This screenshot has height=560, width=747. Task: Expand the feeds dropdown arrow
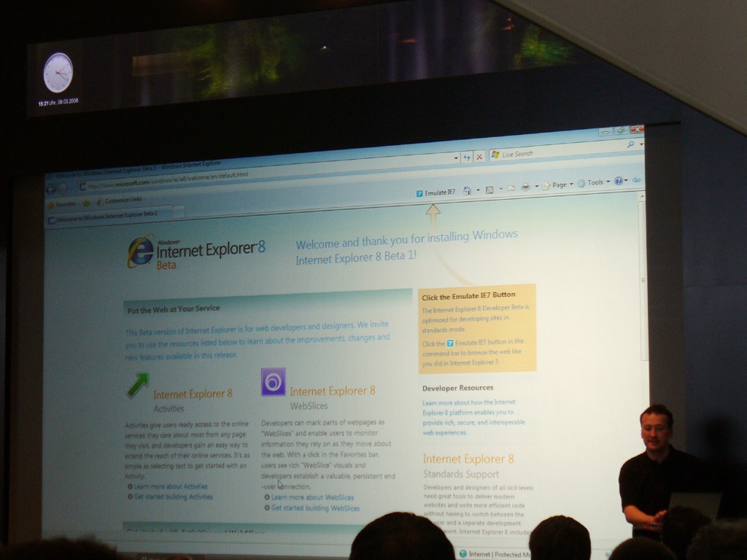500,189
